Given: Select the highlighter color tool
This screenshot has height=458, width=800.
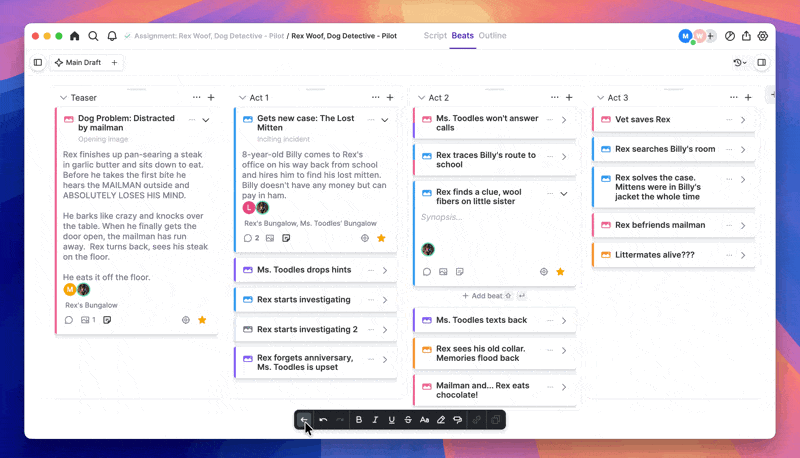Looking at the screenshot, I should [x=441, y=420].
